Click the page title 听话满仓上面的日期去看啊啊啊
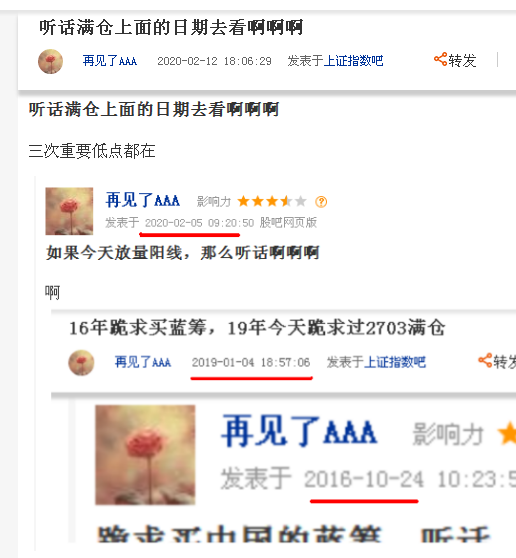The image size is (516, 558). click(171, 27)
